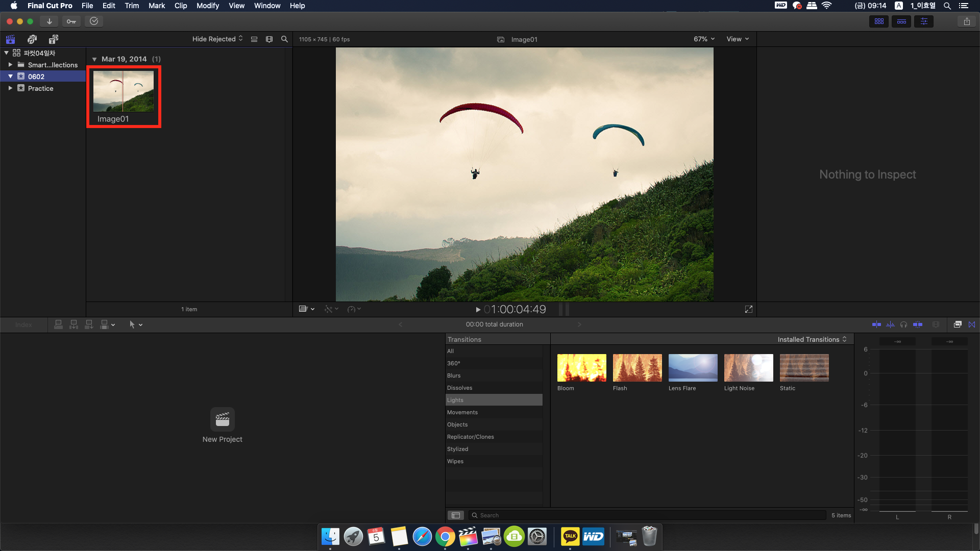Expand the Smart Collections folder
The height and width of the screenshot is (551, 980).
[11, 64]
